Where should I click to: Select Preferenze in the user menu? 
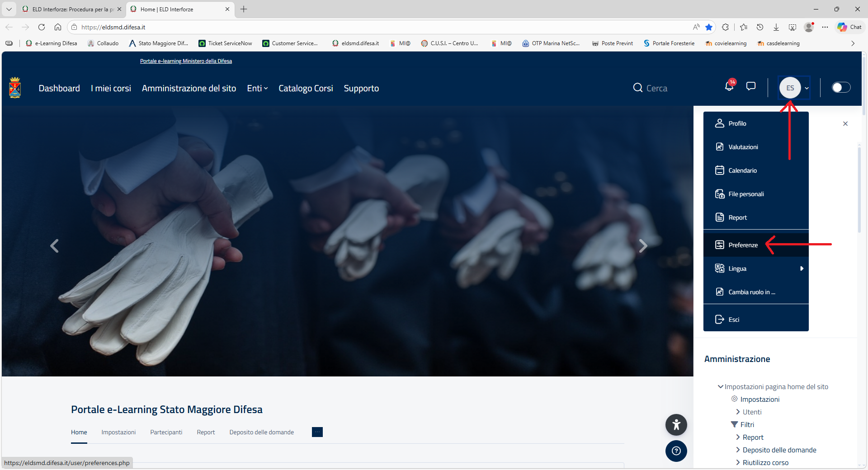point(756,245)
